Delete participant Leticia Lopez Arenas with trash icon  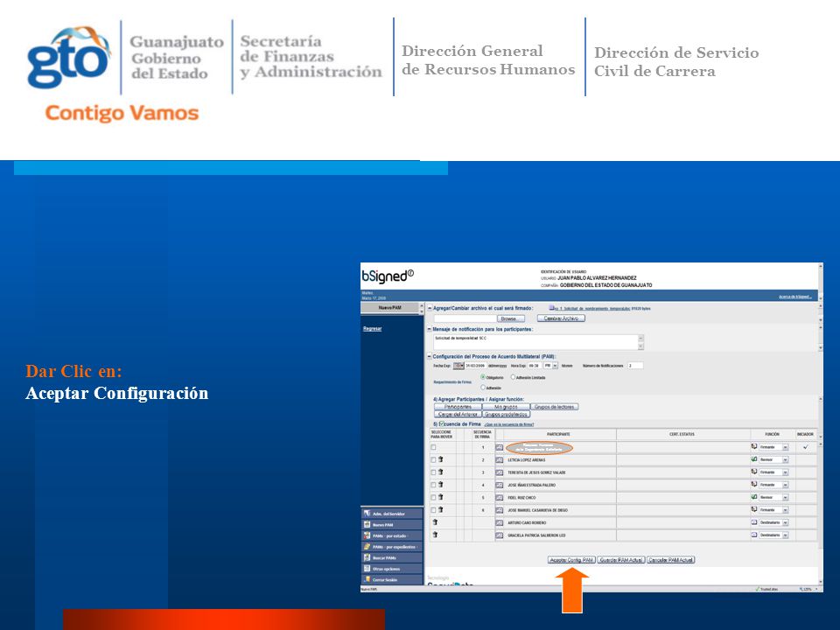[441, 459]
